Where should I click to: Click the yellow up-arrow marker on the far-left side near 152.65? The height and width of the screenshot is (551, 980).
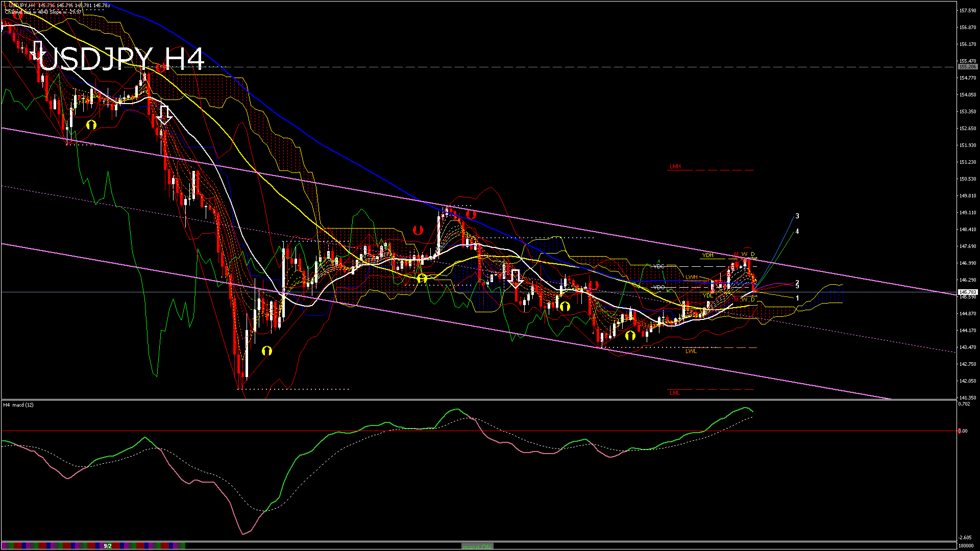pos(91,124)
